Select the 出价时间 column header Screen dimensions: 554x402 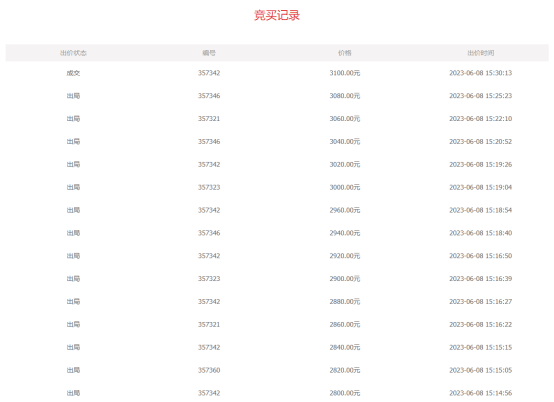point(481,53)
